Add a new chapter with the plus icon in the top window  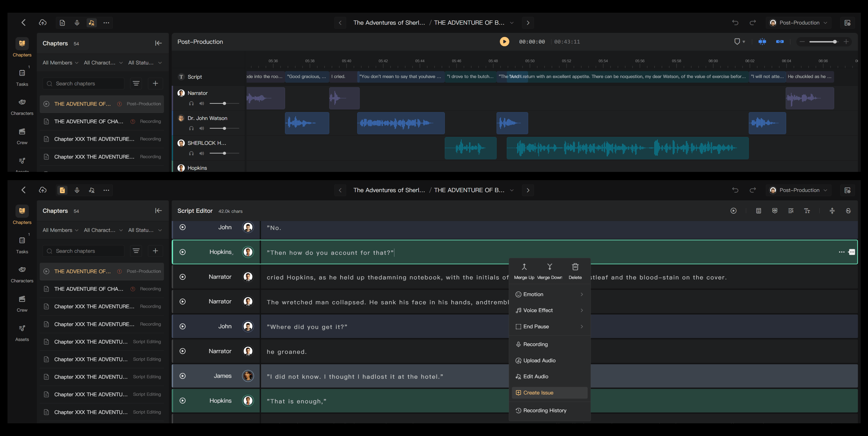155,83
